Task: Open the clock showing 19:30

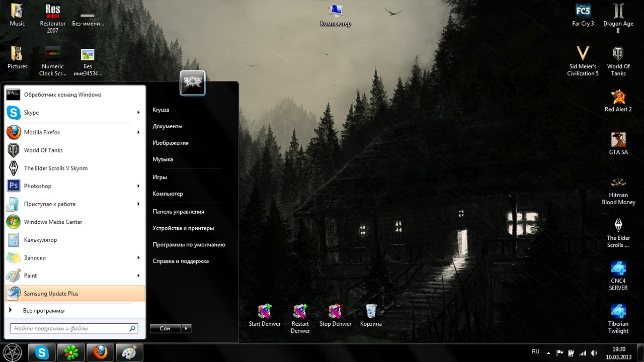Action: (x=619, y=353)
